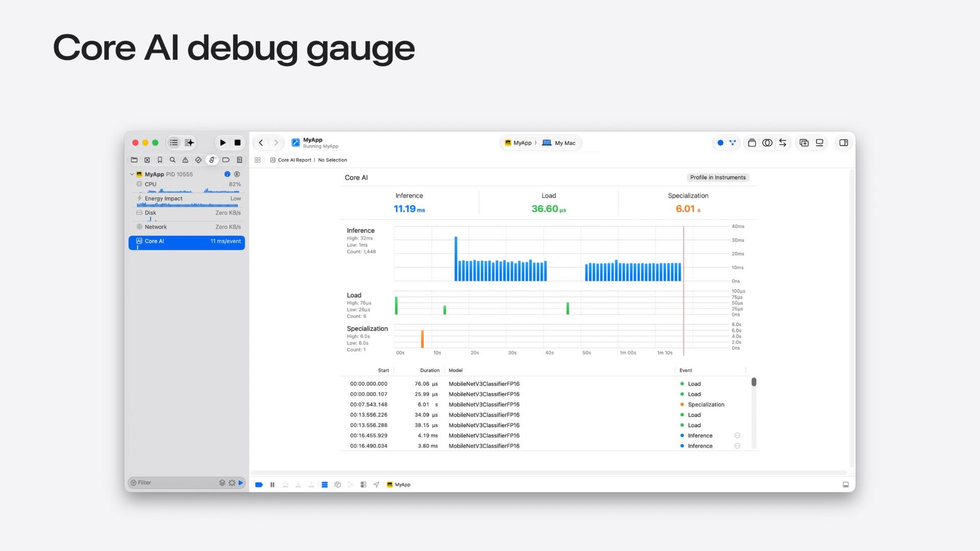
Task: Open details for the 3.80 ms Inference row
Action: click(x=737, y=446)
